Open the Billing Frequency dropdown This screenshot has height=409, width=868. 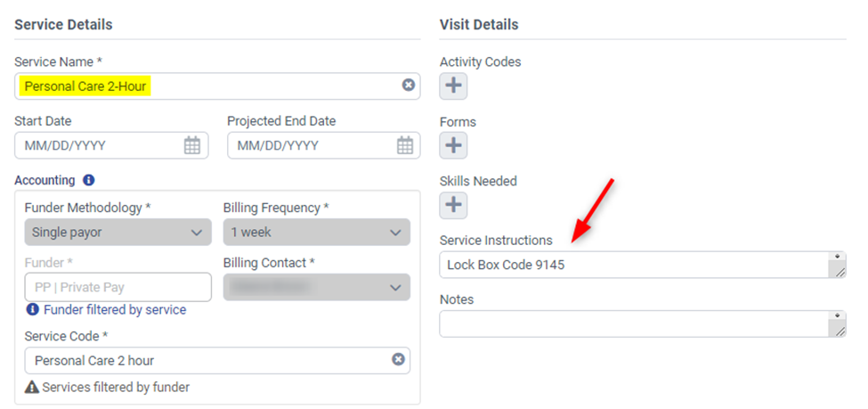tap(316, 233)
